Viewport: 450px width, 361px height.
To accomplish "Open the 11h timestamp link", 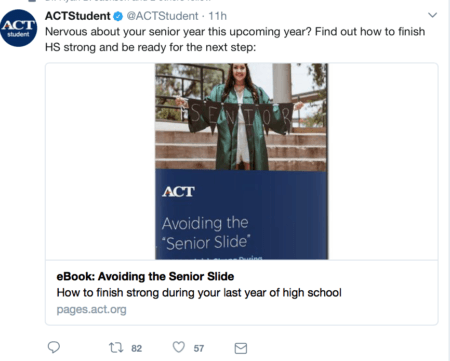I will pos(217,16).
